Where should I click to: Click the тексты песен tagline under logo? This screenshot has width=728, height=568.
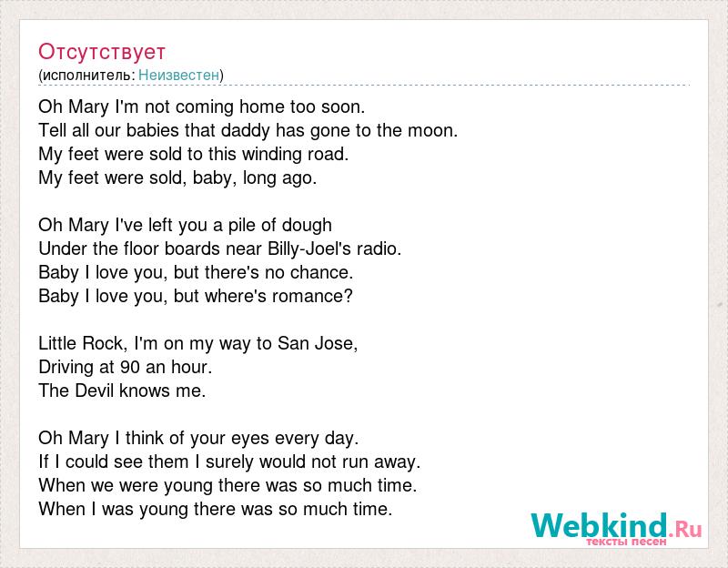click(x=626, y=542)
